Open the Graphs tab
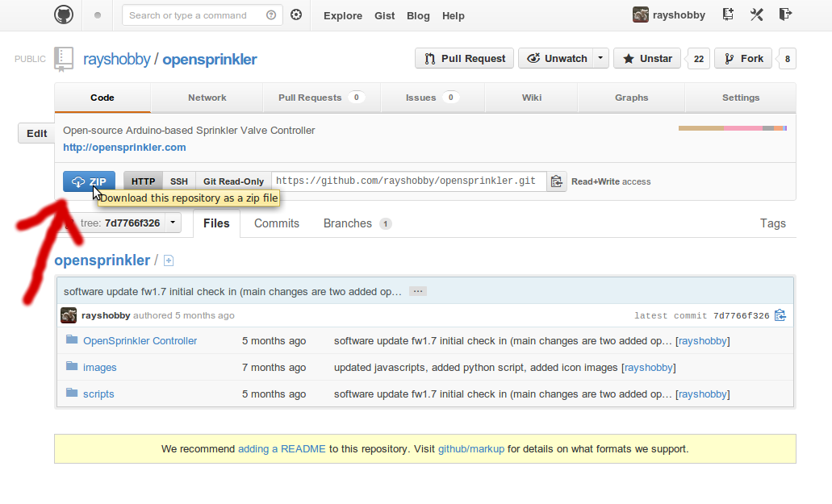Viewport: 832px width, 504px height. (631, 98)
